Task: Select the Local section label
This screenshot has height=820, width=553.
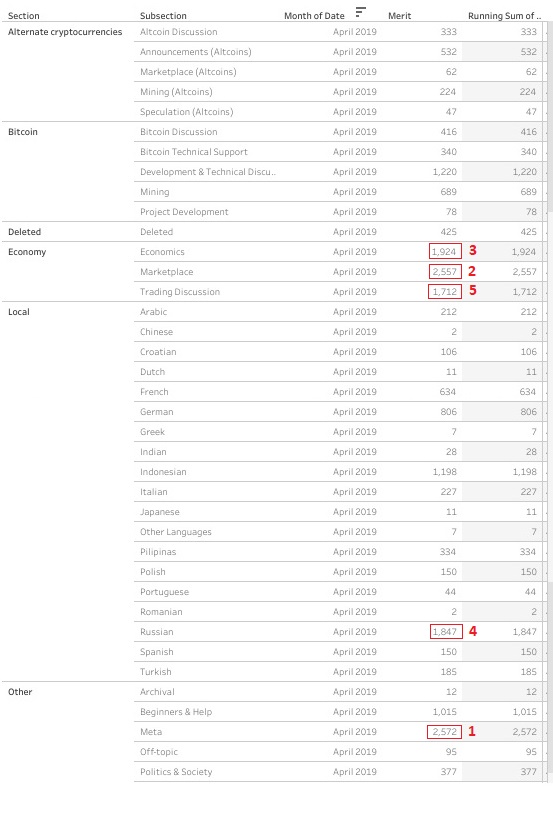Action: click(18, 312)
